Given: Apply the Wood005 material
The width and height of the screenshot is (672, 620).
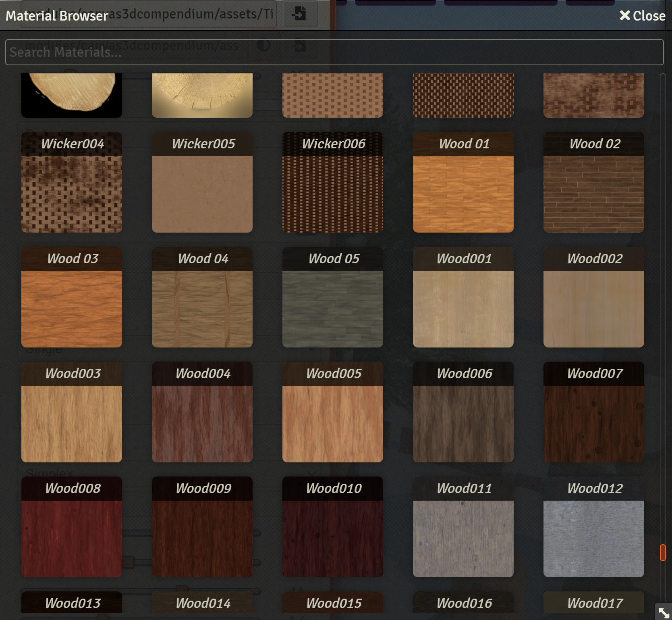Looking at the screenshot, I should pyautogui.click(x=333, y=412).
